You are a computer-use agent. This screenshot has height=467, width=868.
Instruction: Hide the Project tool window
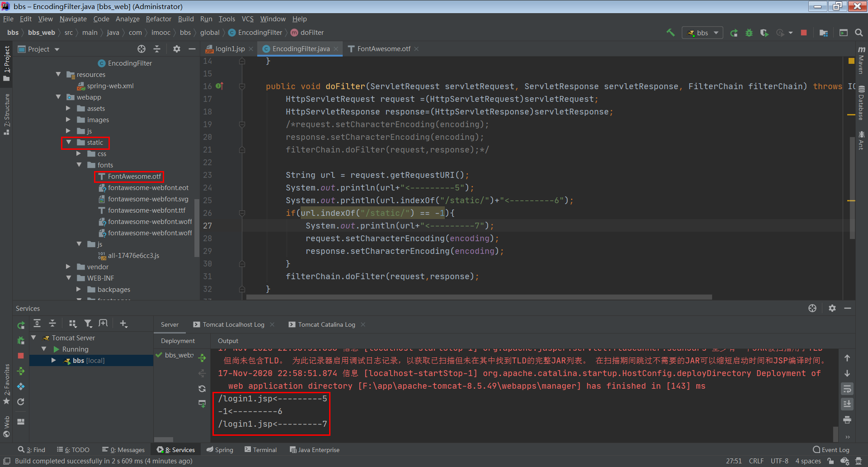click(x=192, y=49)
